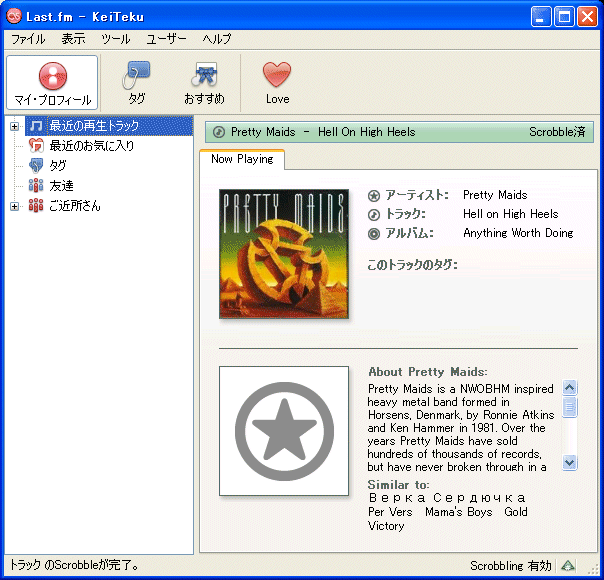Open similar artist Victory
Image resolution: width=604 pixels, height=580 pixels.
pyautogui.click(x=386, y=526)
